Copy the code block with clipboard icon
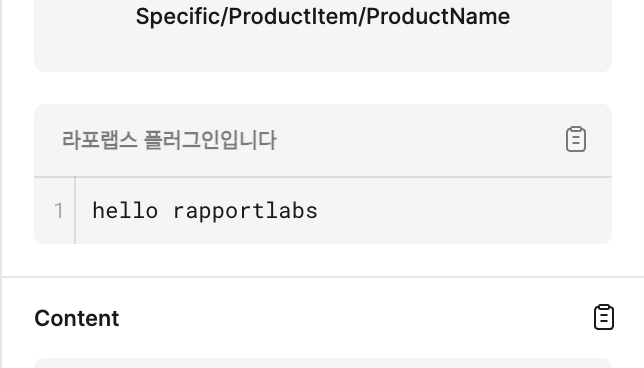Viewport: 644px width, 368px height. pyautogui.click(x=576, y=139)
